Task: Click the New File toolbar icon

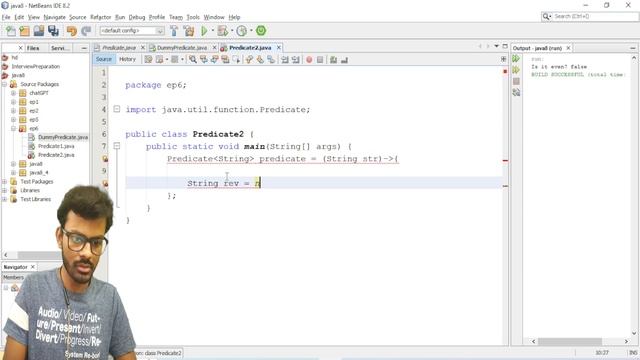Action: [11, 31]
